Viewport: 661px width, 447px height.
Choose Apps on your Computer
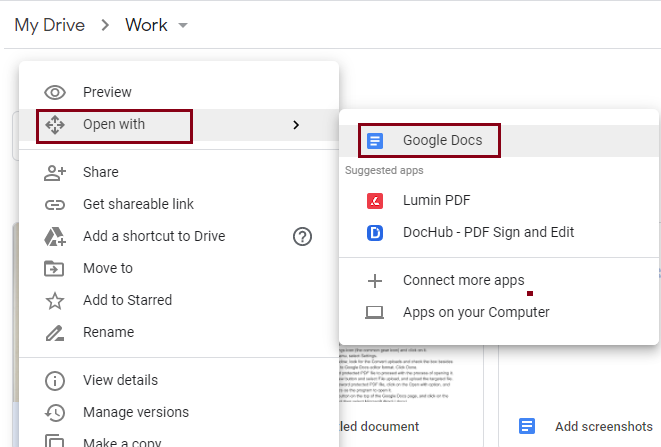point(499,313)
